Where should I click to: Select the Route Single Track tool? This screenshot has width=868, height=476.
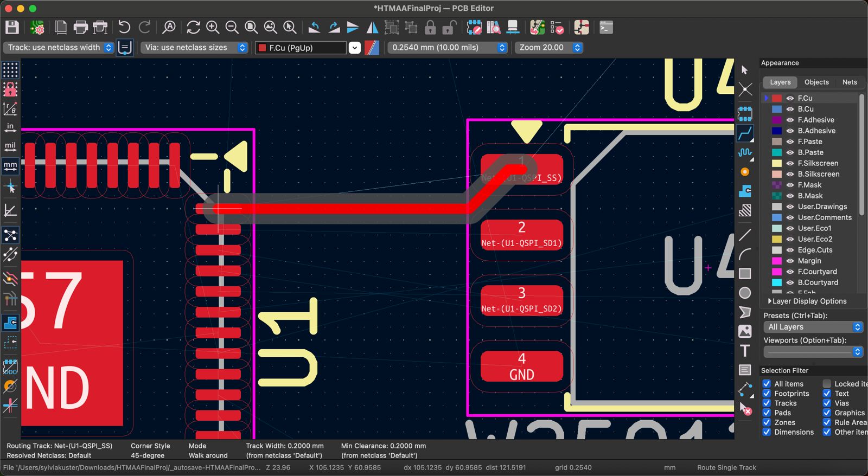pyautogui.click(x=745, y=133)
